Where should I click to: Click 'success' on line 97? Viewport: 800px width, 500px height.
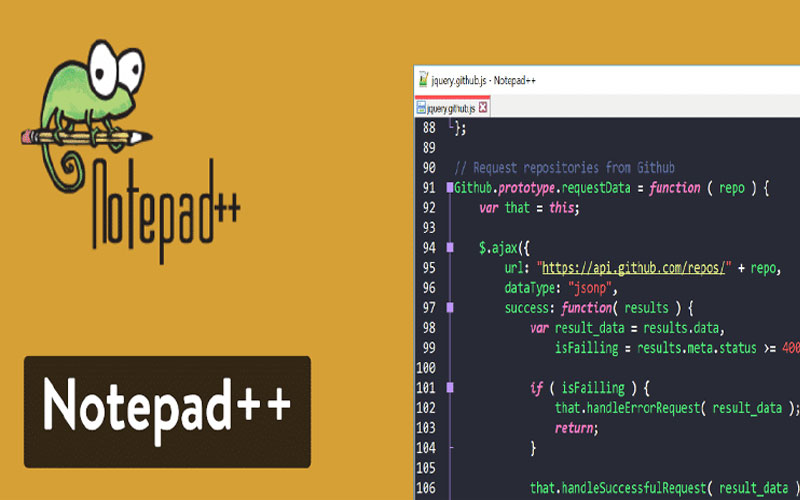point(527,308)
